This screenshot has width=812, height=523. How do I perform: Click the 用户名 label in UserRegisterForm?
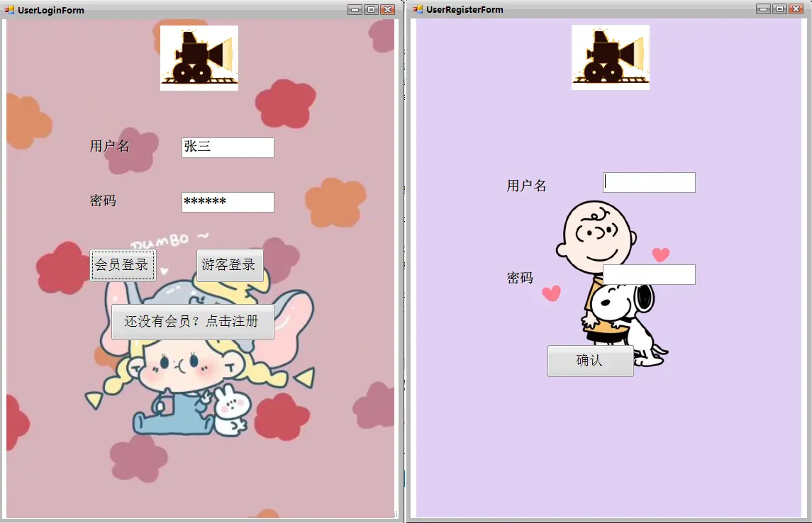pos(526,186)
